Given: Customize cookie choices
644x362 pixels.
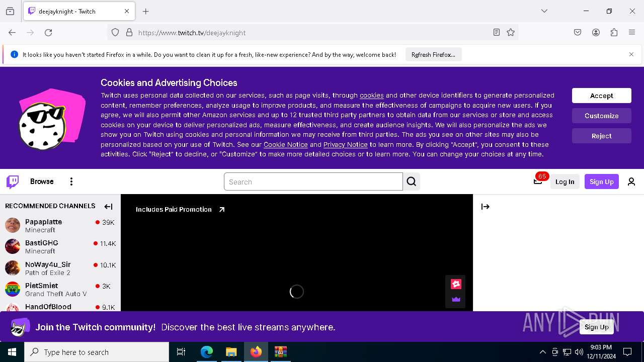Looking at the screenshot, I should (x=601, y=116).
